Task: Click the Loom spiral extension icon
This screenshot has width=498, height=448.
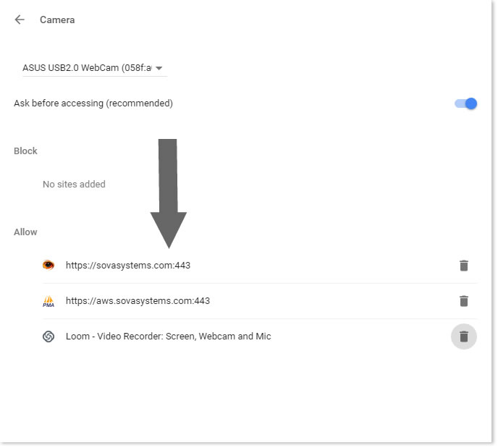Action: [x=48, y=337]
